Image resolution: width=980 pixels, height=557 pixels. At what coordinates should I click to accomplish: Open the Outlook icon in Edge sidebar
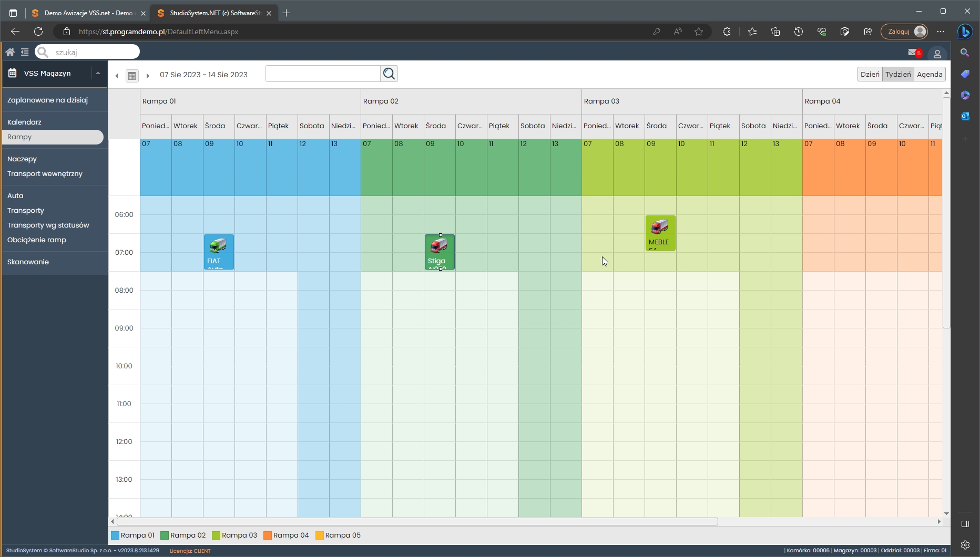965,116
